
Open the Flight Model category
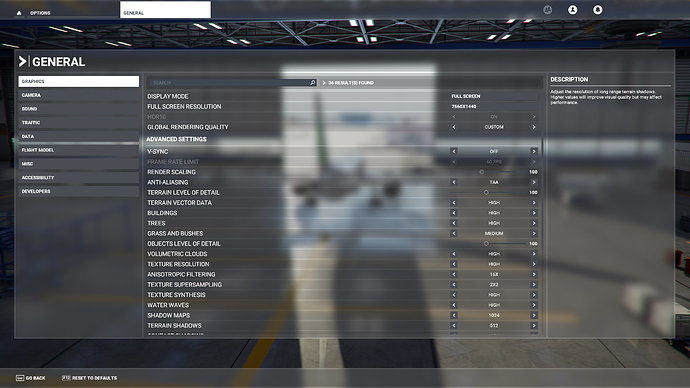(79, 150)
